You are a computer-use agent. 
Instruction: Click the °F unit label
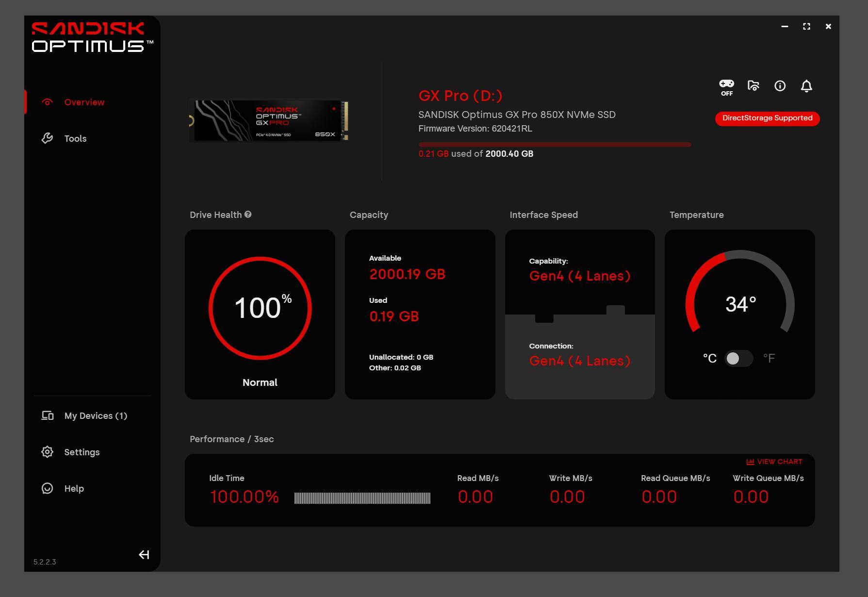coord(769,358)
